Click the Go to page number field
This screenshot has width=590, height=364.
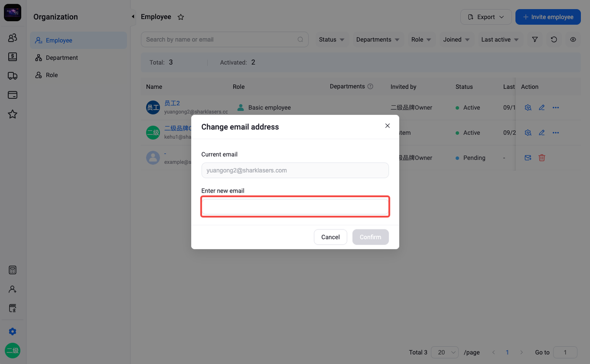pyautogui.click(x=565, y=352)
